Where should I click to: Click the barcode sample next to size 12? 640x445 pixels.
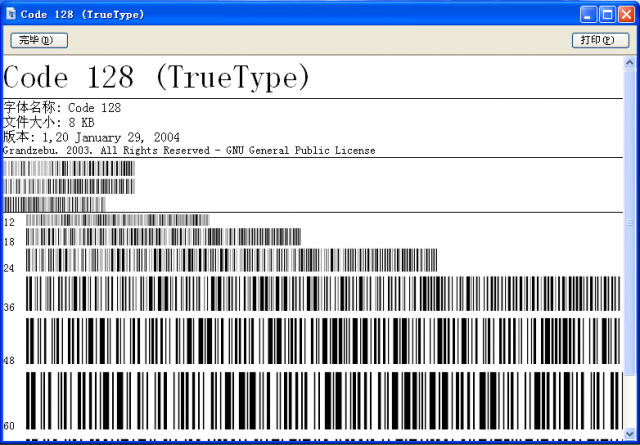pos(118,220)
